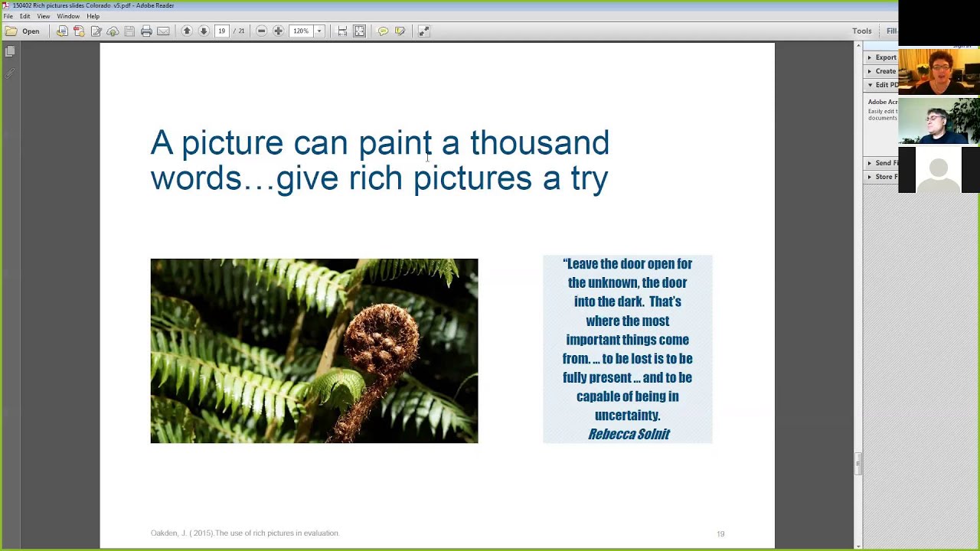Send file by email with envelope icon
This screenshot has width=980, height=551.
pos(163,31)
